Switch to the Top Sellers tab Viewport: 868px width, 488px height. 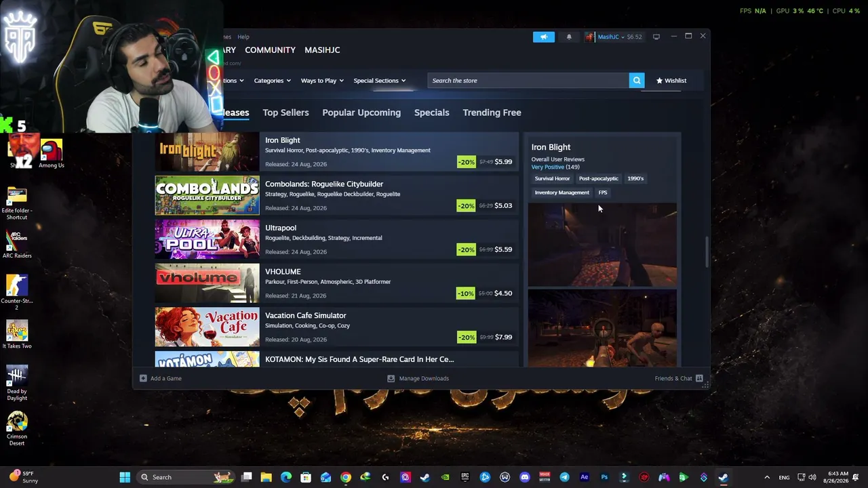tap(285, 113)
